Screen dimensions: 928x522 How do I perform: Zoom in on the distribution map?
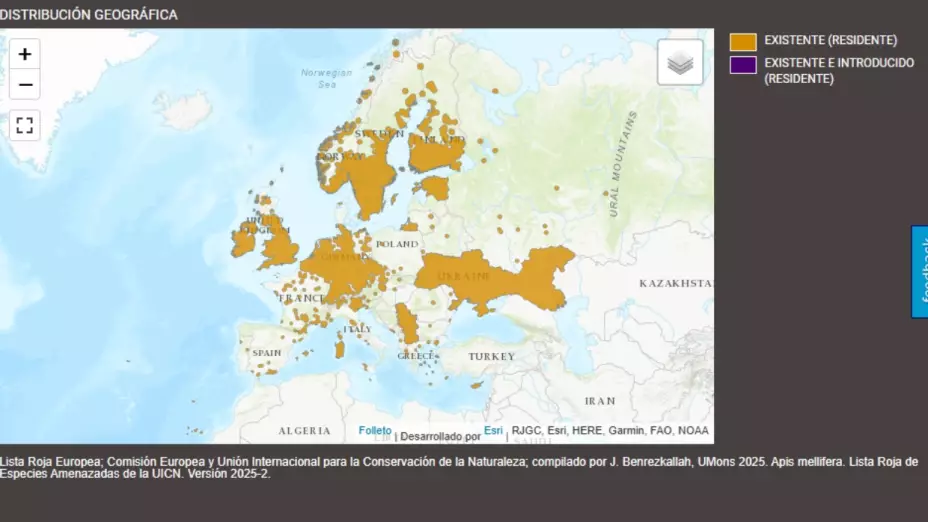[25, 54]
